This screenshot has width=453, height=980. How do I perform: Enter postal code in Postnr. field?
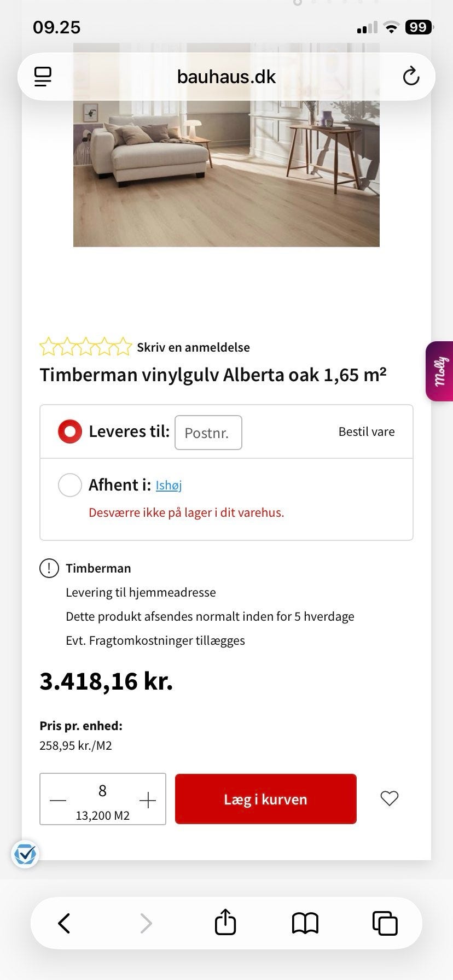(208, 433)
